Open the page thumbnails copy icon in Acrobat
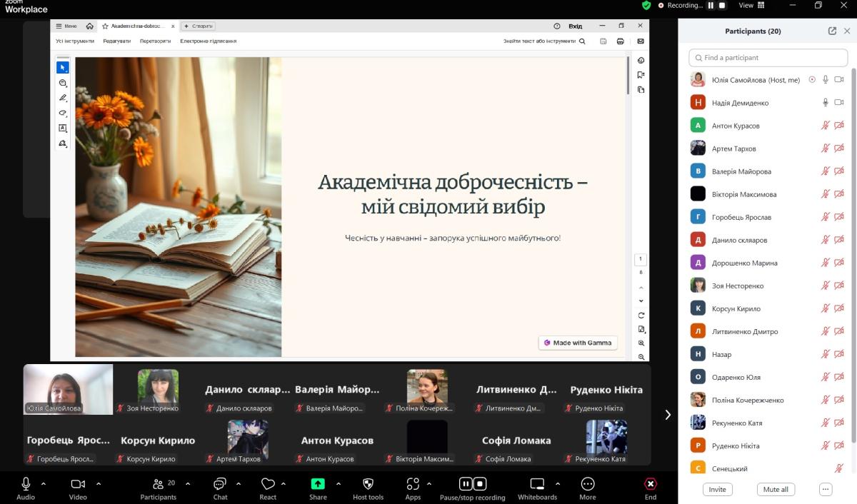 pyautogui.click(x=641, y=90)
